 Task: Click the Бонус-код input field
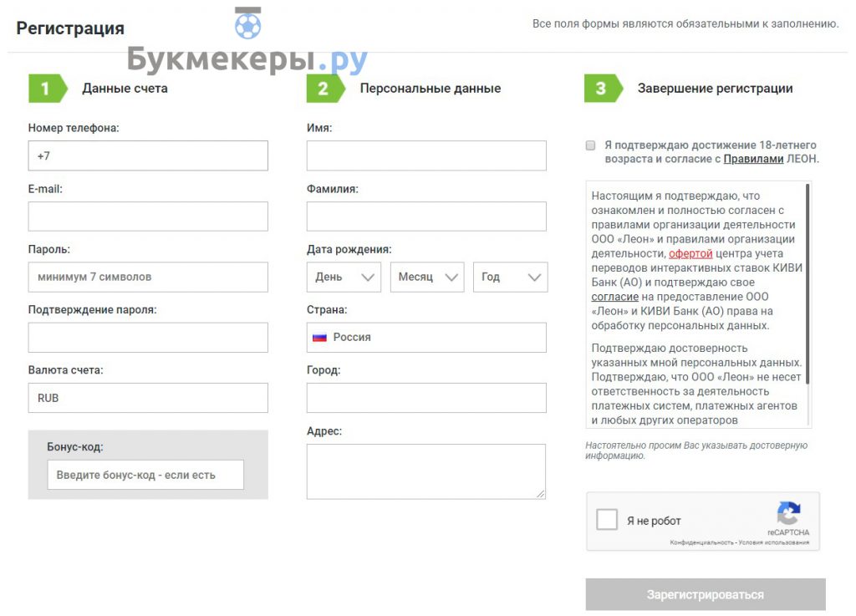145,476
